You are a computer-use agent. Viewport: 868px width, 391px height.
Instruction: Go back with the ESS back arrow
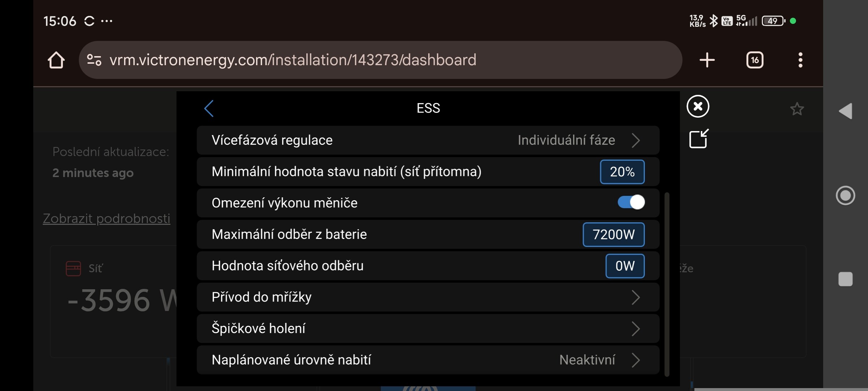209,108
